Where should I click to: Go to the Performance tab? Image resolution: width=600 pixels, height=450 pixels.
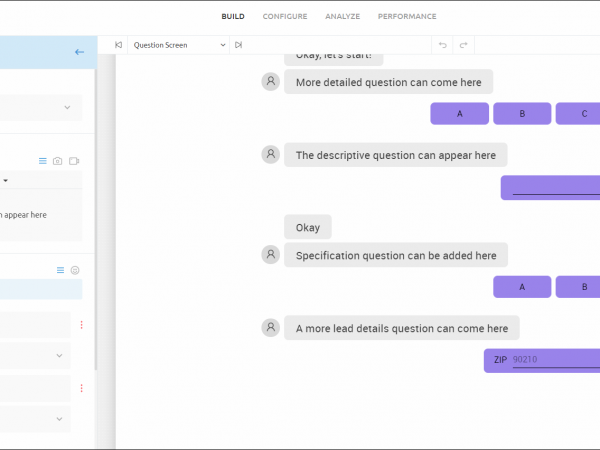coord(407,16)
